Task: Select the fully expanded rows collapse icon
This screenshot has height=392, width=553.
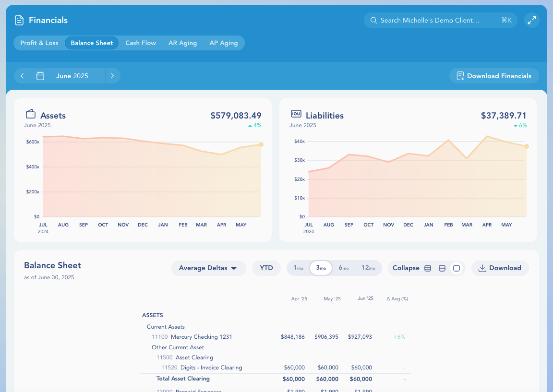Action: pos(428,268)
